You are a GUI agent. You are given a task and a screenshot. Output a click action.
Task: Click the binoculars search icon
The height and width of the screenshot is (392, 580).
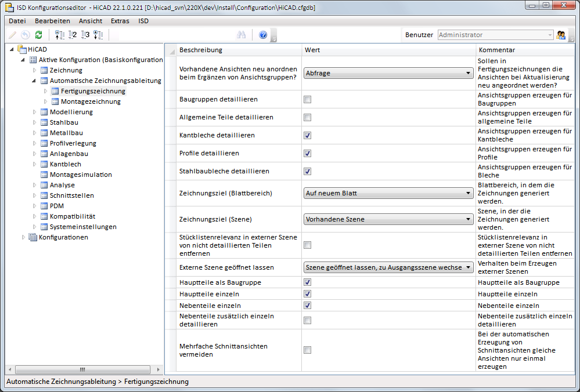[242, 35]
